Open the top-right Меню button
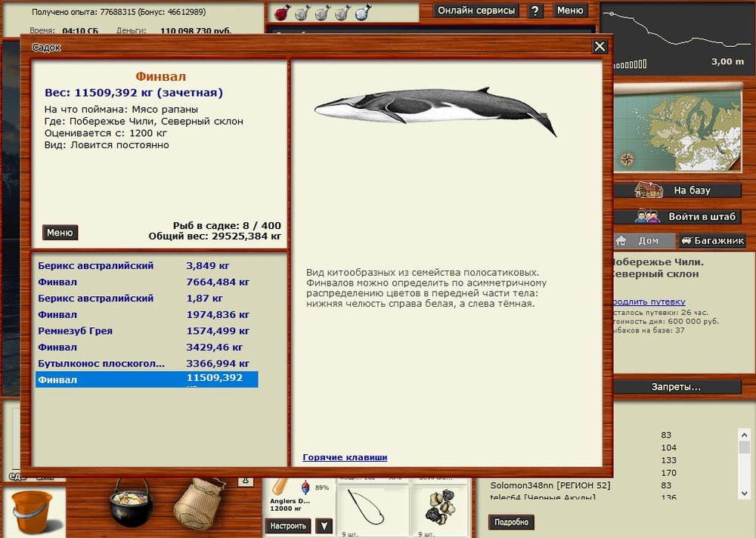756x538 pixels. tap(570, 11)
